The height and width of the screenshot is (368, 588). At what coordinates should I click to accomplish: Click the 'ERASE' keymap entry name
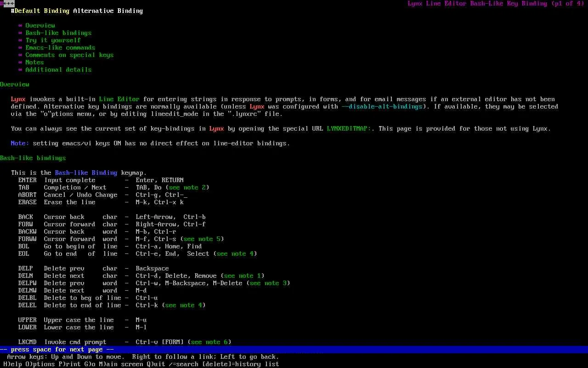[28, 202]
